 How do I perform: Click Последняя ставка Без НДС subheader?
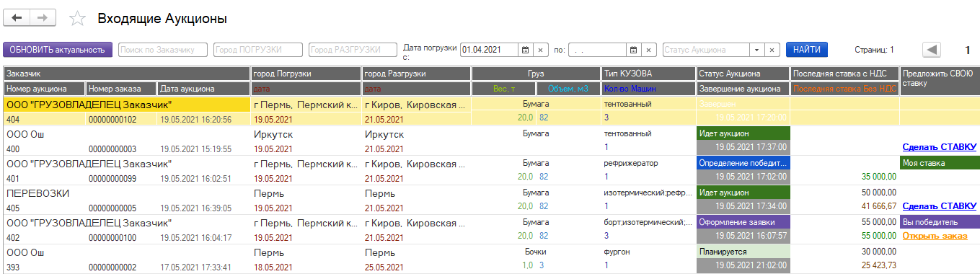(844, 89)
